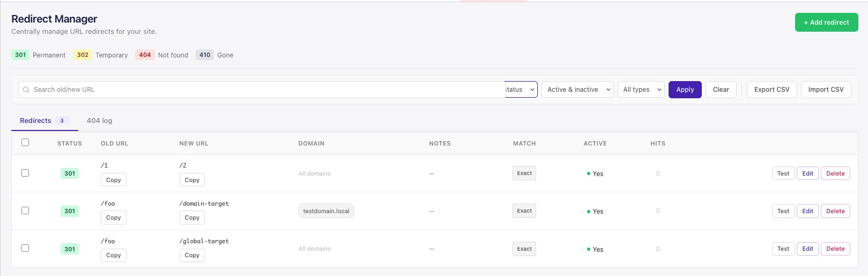868x276 pixels.
Task: Delete the /domain-target redirect
Action: (x=835, y=211)
